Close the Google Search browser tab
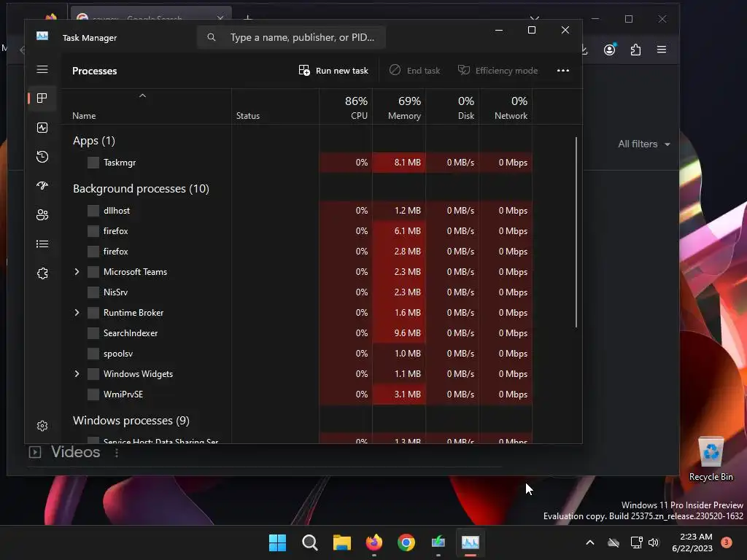This screenshot has width=747, height=560. (x=220, y=18)
